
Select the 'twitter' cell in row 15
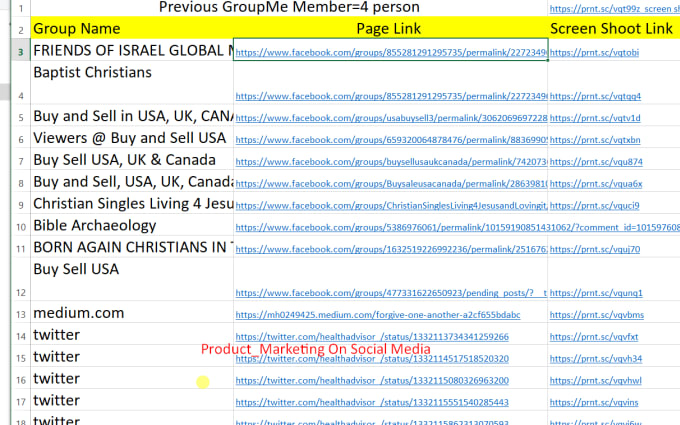[132, 356]
